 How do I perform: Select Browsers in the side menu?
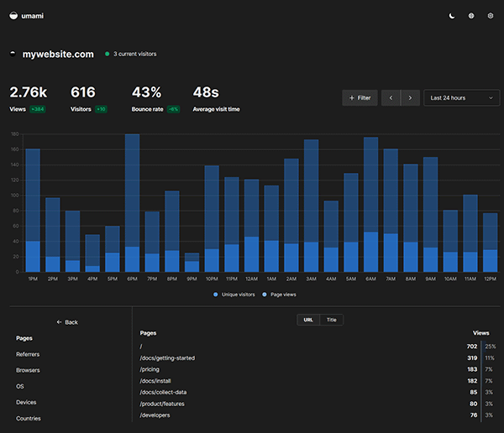click(x=28, y=370)
